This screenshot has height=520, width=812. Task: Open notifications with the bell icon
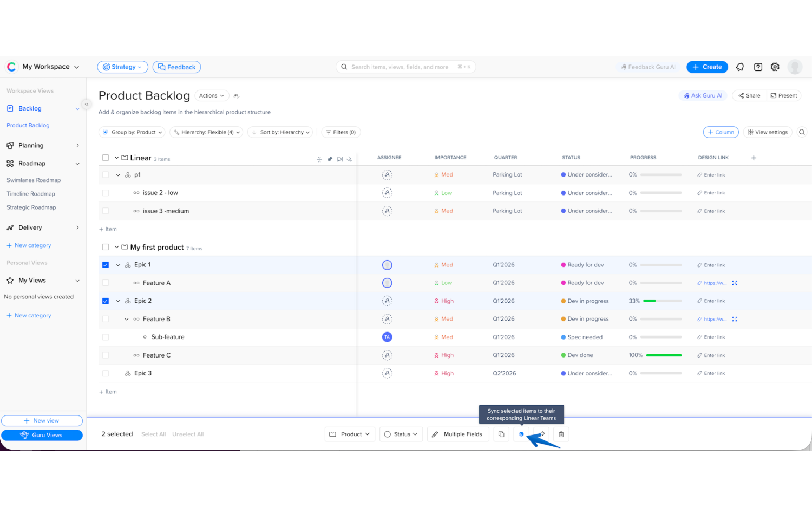739,67
